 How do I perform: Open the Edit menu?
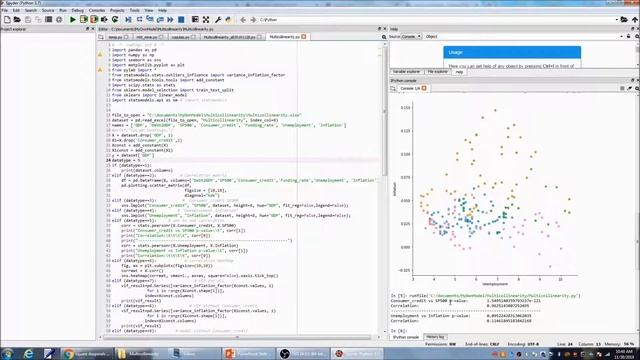click(x=16, y=10)
